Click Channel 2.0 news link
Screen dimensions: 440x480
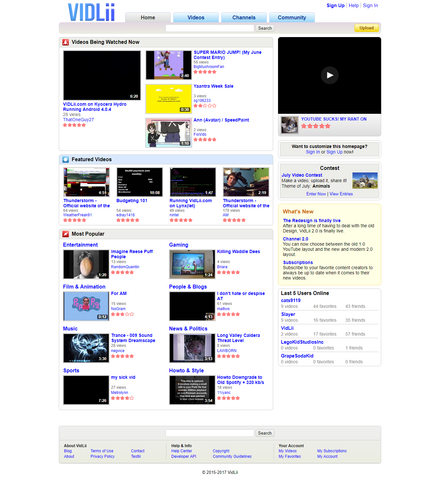click(295, 239)
